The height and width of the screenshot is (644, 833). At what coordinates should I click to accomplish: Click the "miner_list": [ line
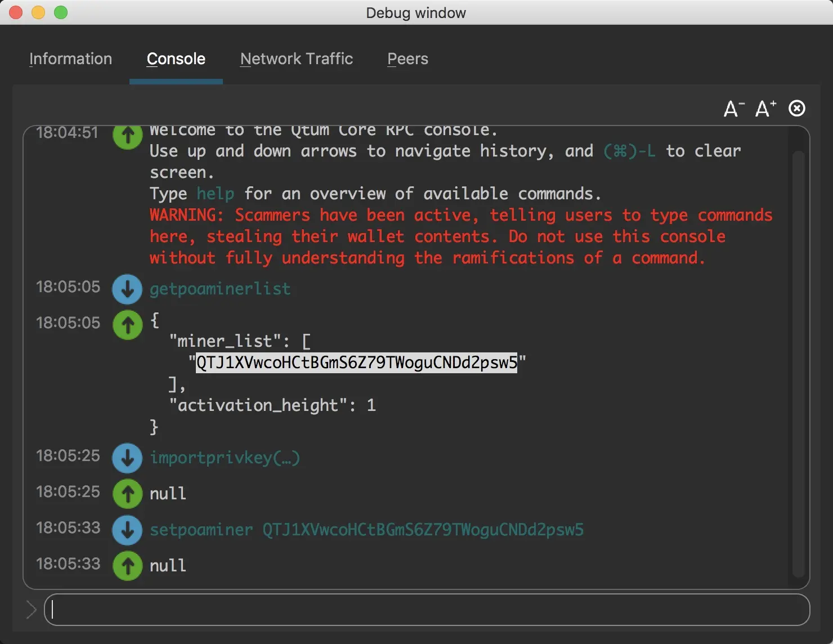tap(240, 341)
